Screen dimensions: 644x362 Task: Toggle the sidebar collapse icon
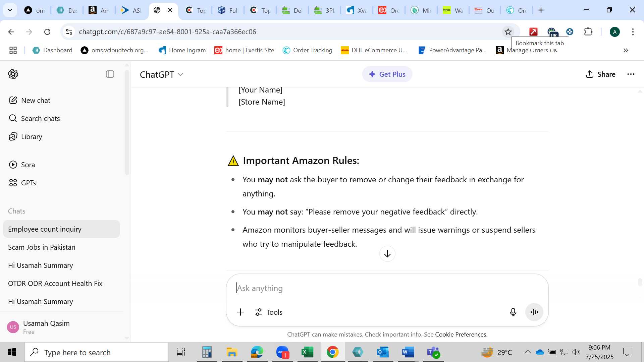point(110,74)
